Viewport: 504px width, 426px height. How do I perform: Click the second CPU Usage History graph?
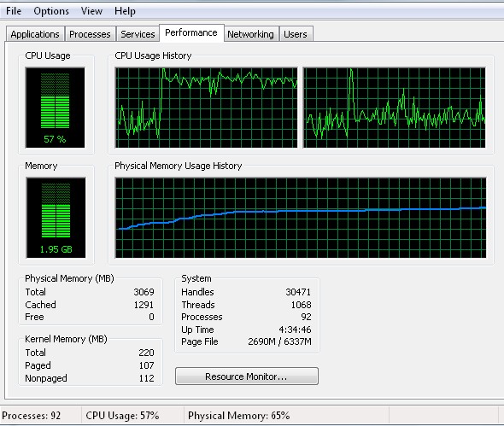click(394, 108)
